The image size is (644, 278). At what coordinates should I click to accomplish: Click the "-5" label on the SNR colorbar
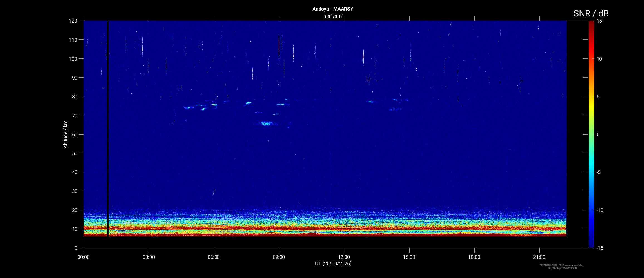click(598, 172)
